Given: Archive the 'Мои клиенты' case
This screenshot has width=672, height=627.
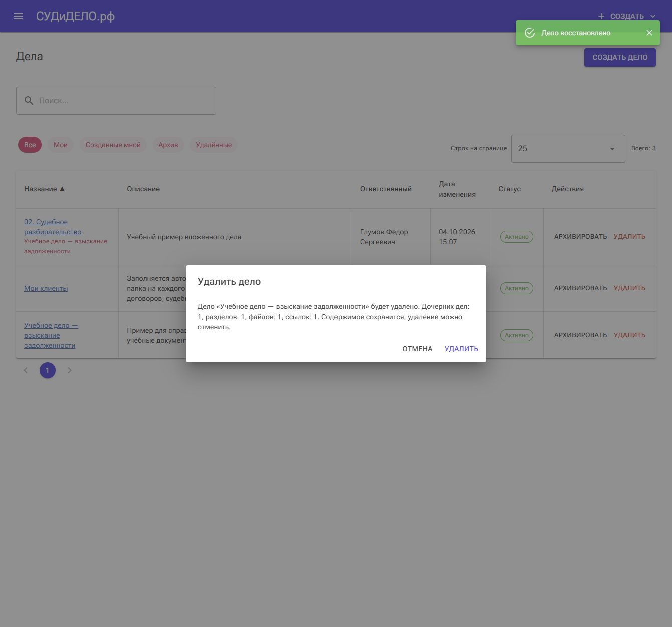Looking at the screenshot, I should click(x=580, y=288).
